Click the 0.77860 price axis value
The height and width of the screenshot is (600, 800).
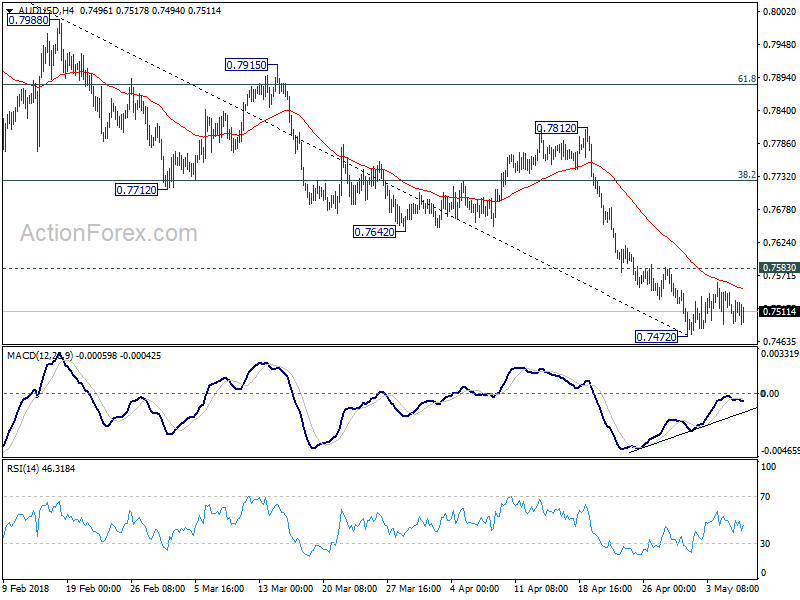pos(779,143)
